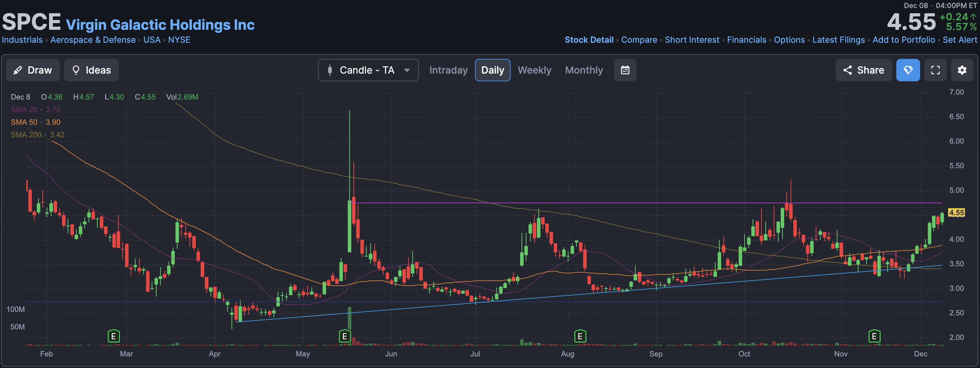Screen dimensions: 980x368
Task: Open chart settings gear
Action: [962, 70]
